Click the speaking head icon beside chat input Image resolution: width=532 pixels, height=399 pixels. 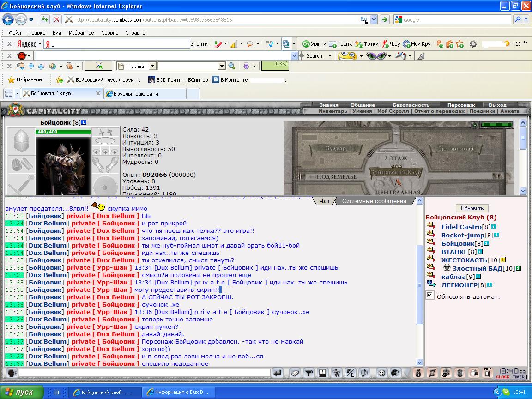tap(12, 373)
